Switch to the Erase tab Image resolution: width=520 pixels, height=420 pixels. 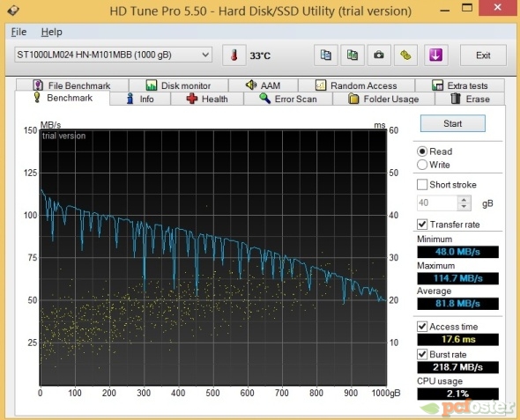470,99
